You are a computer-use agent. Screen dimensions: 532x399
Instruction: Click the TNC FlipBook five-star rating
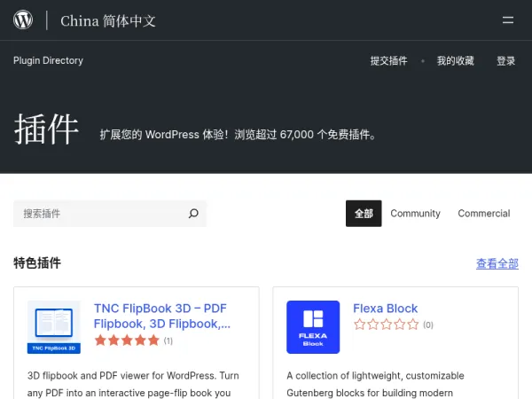point(127,340)
